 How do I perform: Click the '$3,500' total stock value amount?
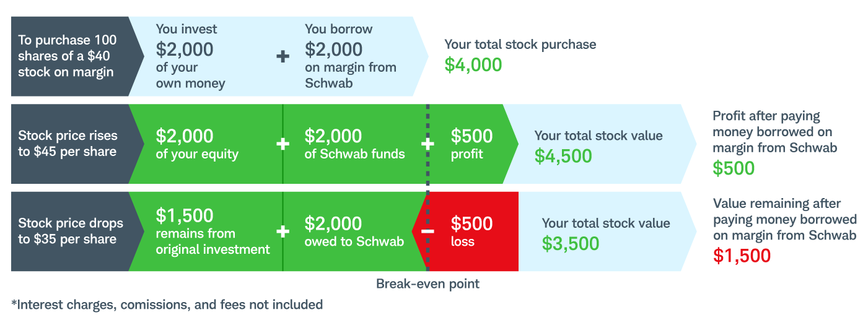571,243
